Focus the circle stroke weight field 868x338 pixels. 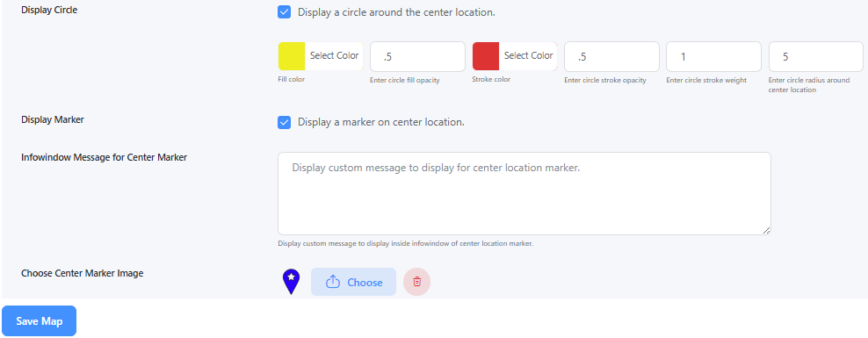coord(713,56)
